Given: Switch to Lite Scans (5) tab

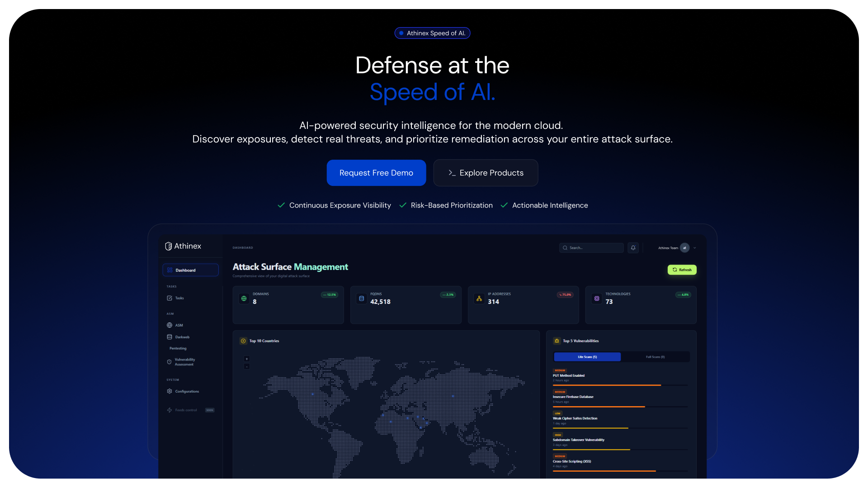Looking at the screenshot, I should click(587, 357).
